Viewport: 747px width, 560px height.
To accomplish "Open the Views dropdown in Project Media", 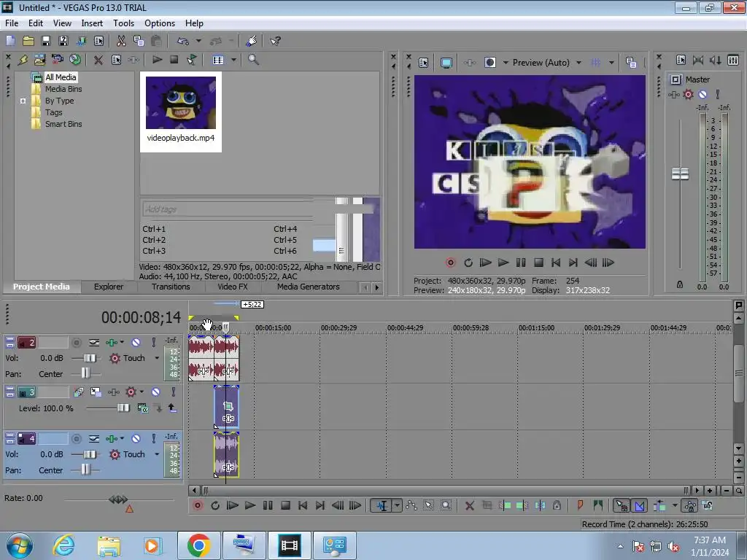I will [233, 60].
